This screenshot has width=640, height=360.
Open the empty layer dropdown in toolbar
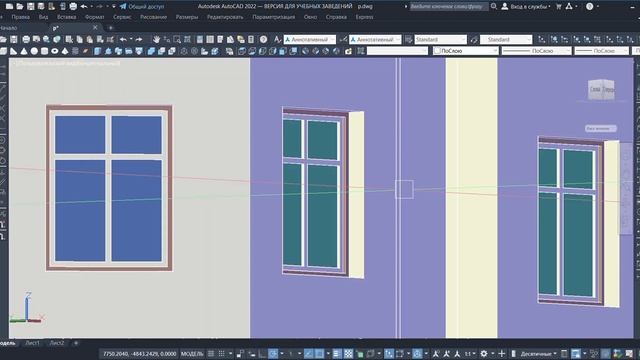click(x=397, y=51)
